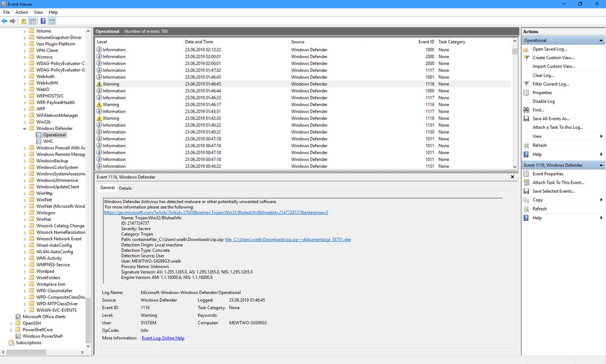Select the WHC log in tree
This screenshot has height=364, width=606.
48,142
